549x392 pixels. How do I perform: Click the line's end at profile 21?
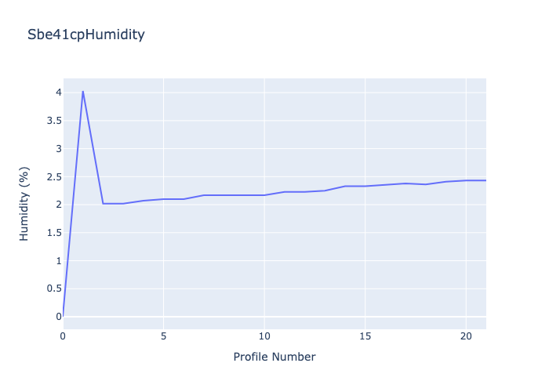[x=485, y=180]
